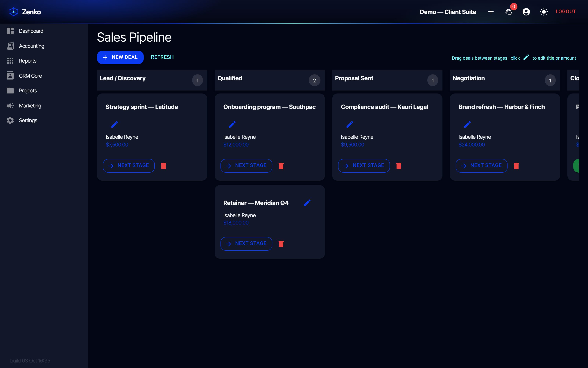The width and height of the screenshot is (588, 368).
Task: Click the REFRESH button
Action: pyautogui.click(x=162, y=57)
